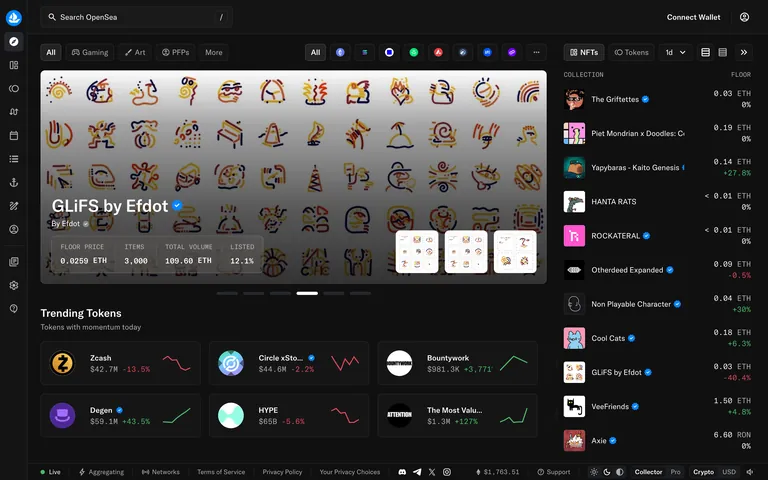This screenshot has width=768, height=480.
Task: Select the All chains filter
Action: coord(315,52)
